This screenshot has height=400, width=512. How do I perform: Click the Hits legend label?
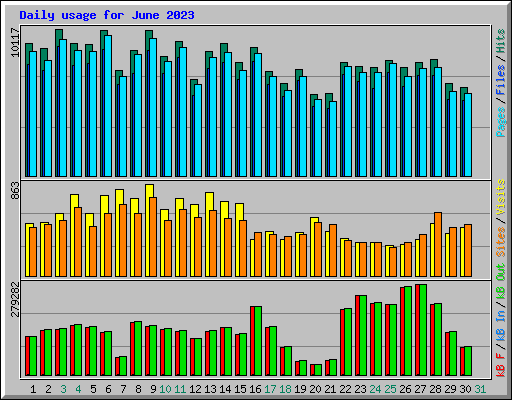coord(501,41)
